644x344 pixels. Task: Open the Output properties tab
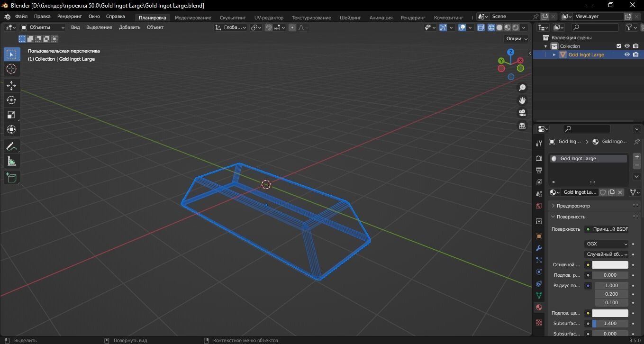point(539,170)
